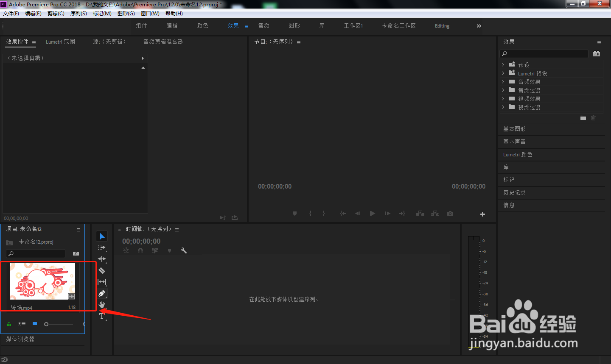611x364 pixels.
Task: Open the timeline panel menu
Action: 177,230
